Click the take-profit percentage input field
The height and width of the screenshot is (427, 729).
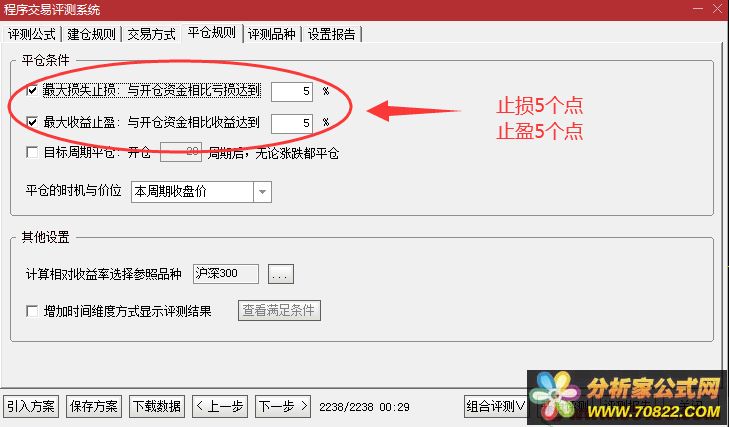pos(292,123)
